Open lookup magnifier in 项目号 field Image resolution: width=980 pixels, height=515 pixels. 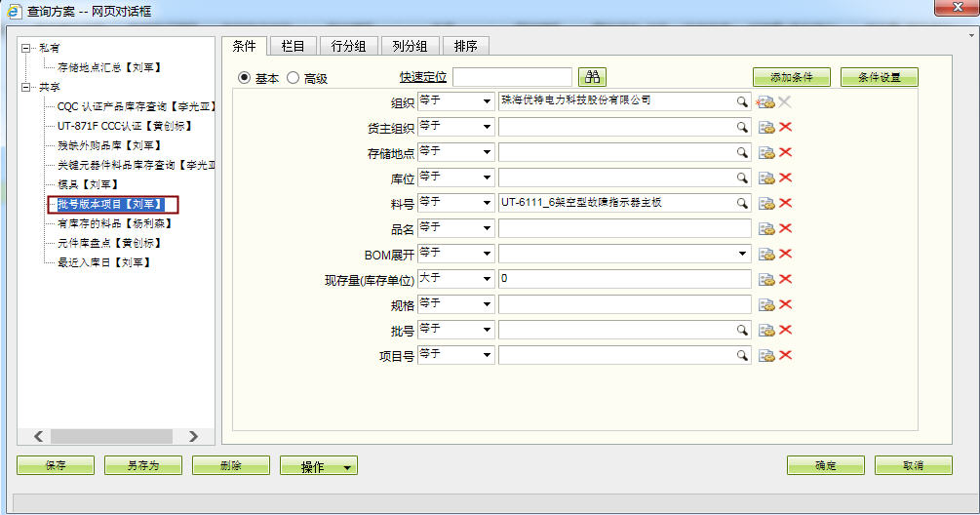click(x=741, y=355)
